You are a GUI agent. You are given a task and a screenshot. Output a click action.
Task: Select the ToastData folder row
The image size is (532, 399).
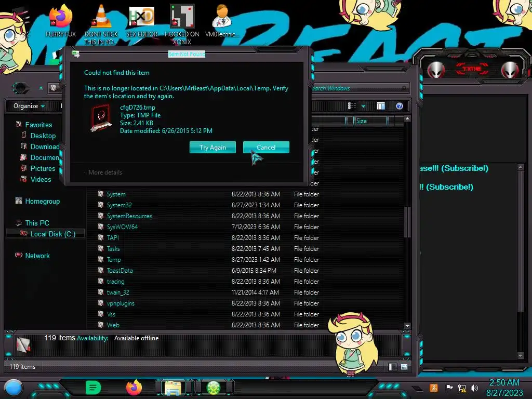pyautogui.click(x=244, y=270)
